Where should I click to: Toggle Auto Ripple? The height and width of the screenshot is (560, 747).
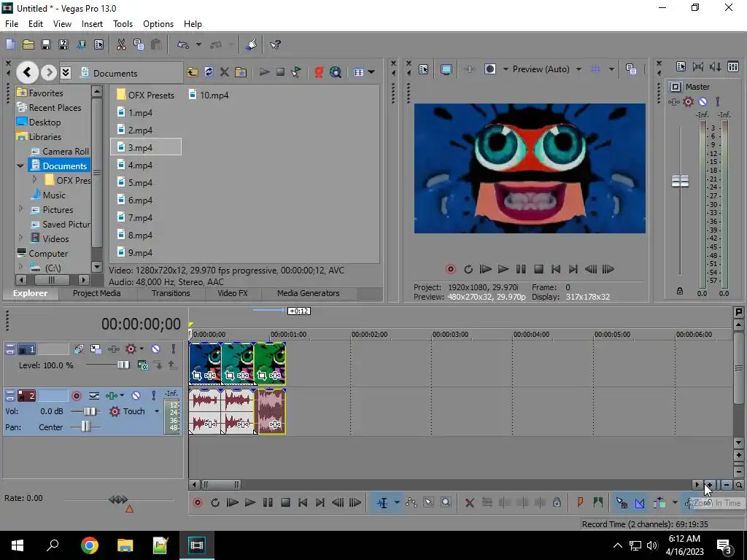659,502
